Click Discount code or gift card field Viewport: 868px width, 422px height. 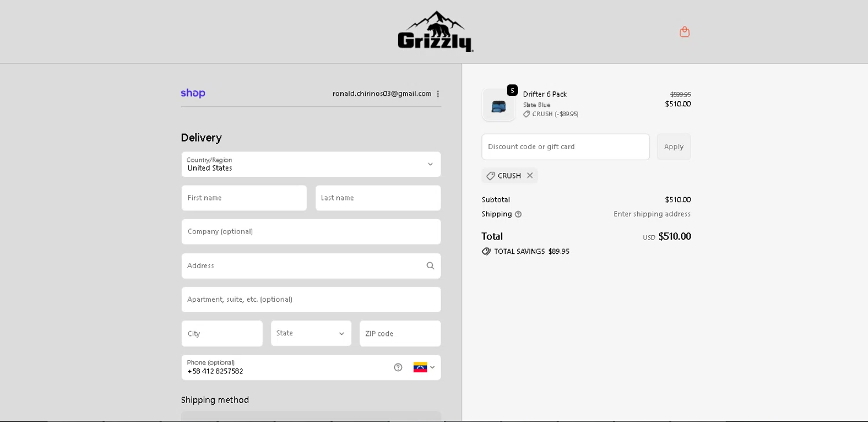(565, 147)
